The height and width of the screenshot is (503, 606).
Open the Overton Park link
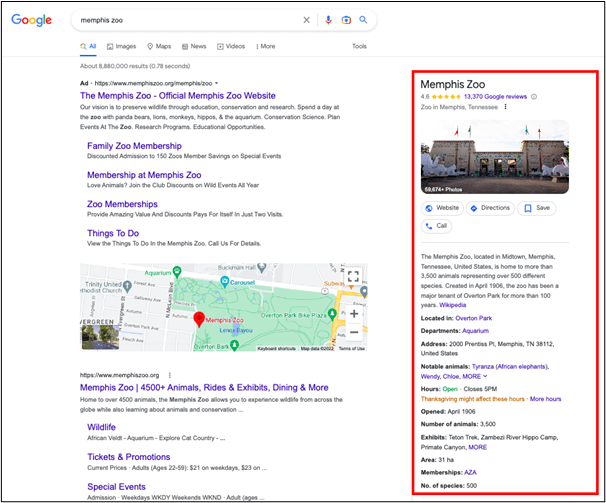tap(473, 318)
